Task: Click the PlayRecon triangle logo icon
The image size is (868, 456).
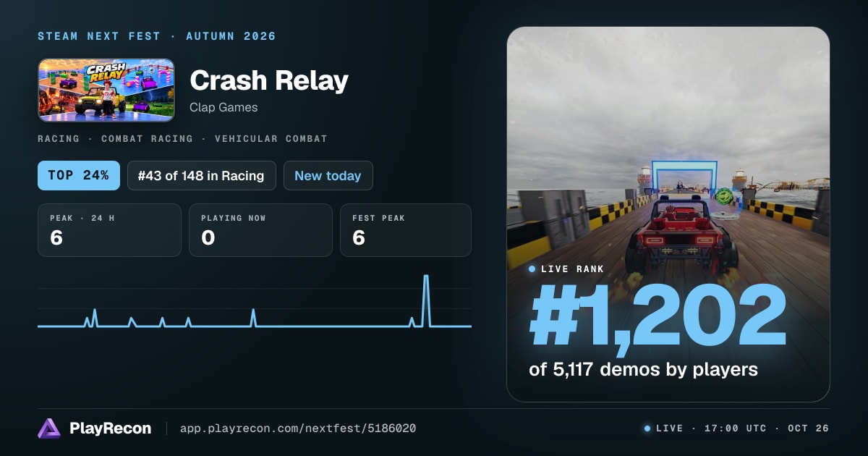Action: click(49, 428)
